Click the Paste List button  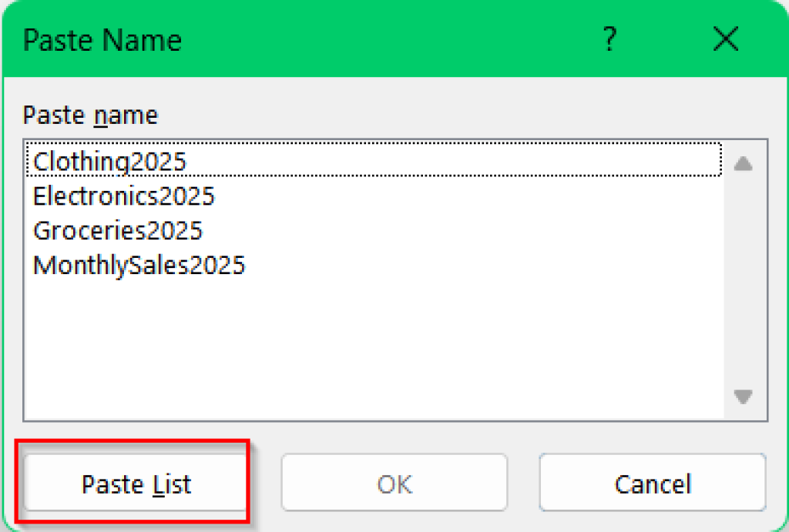tap(136, 483)
